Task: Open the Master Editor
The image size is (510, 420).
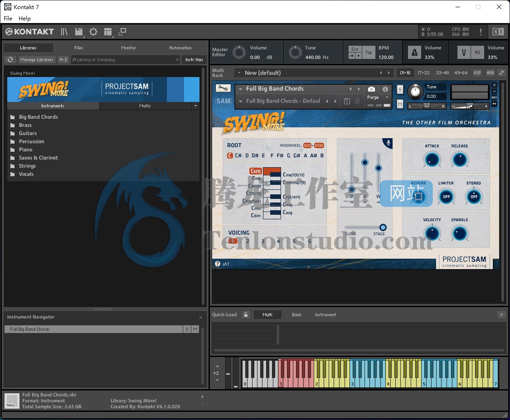Action: (x=220, y=52)
